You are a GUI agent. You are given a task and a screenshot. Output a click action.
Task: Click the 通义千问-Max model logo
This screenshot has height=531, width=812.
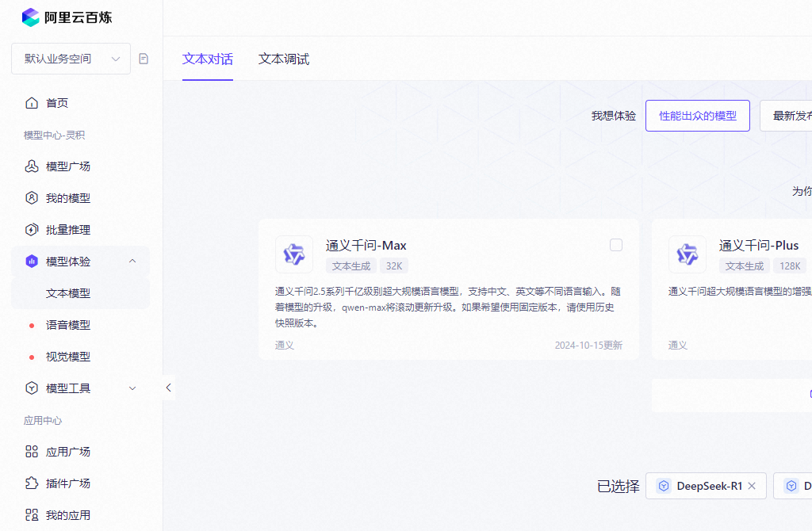pos(294,254)
